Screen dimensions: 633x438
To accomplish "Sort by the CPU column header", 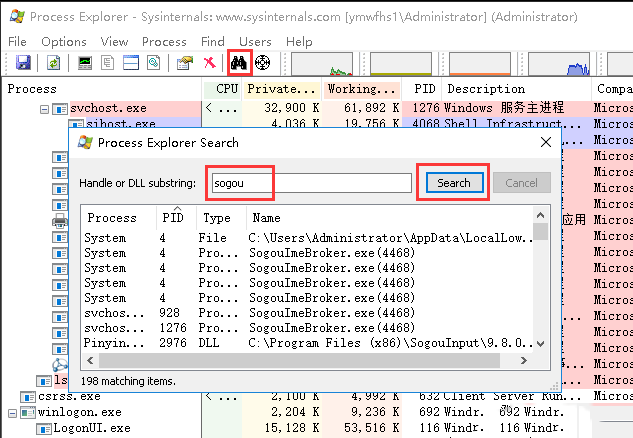I will [x=221, y=89].
